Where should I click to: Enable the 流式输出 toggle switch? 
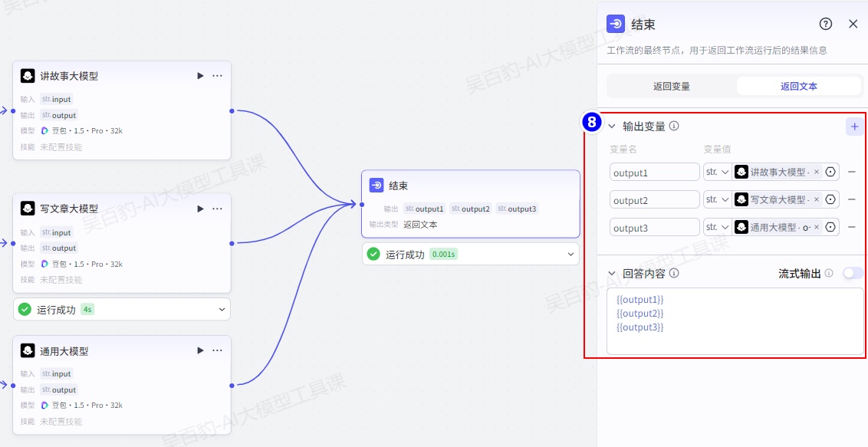[852, 273]
